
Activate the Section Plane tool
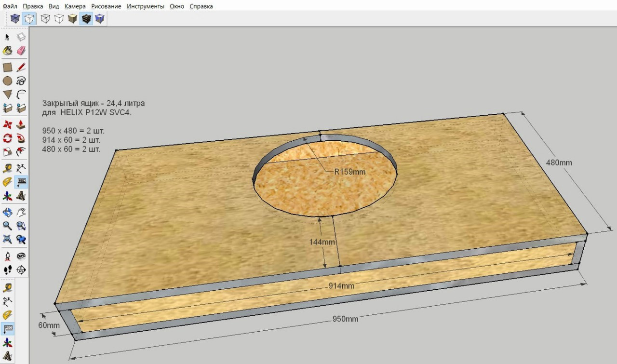(21, 270)
